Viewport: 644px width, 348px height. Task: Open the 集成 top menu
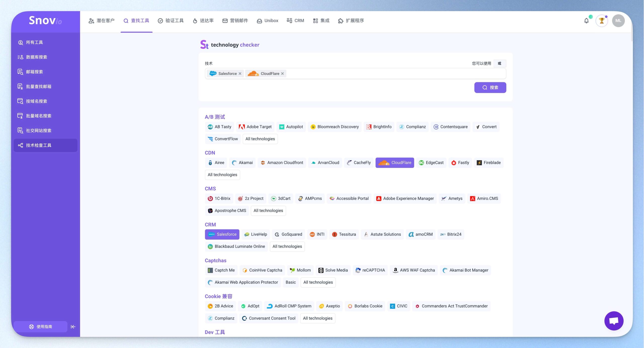pos(321,21)
